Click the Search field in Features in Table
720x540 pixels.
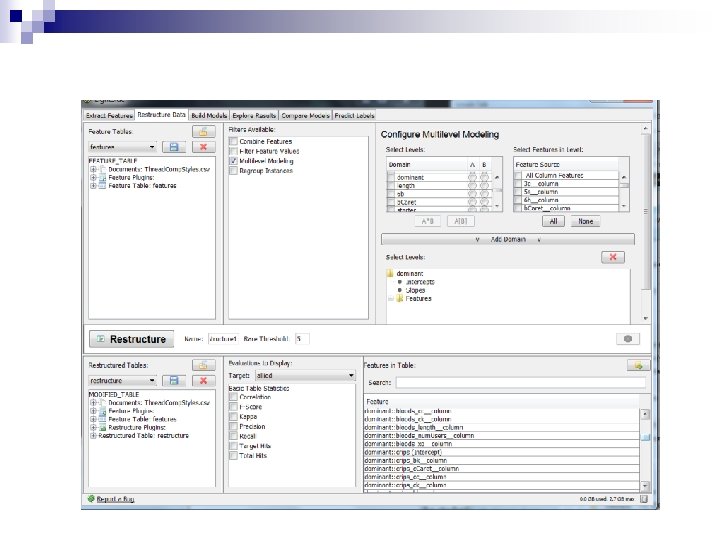[521, 382]
